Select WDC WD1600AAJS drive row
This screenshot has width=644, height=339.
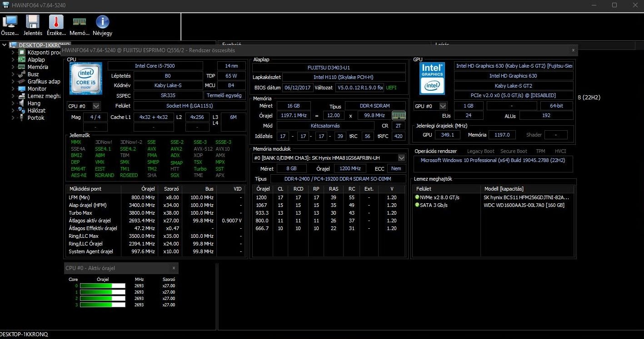pos(493,205)
